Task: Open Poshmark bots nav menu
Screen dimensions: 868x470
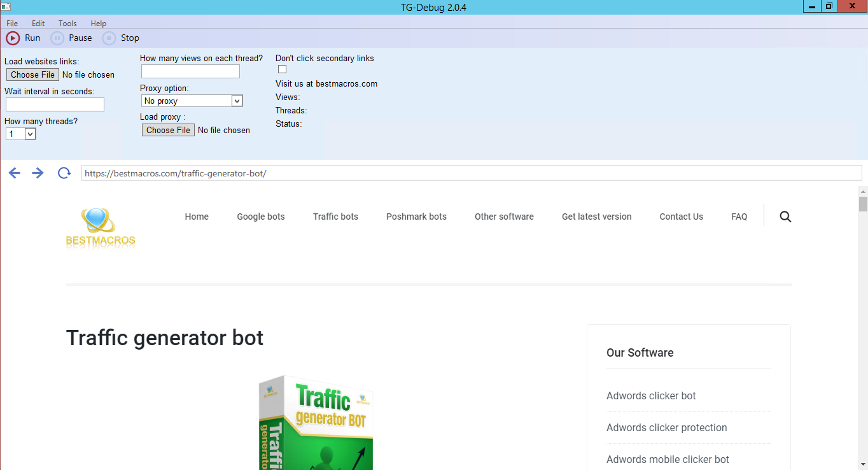Action: tap(416, 217)
